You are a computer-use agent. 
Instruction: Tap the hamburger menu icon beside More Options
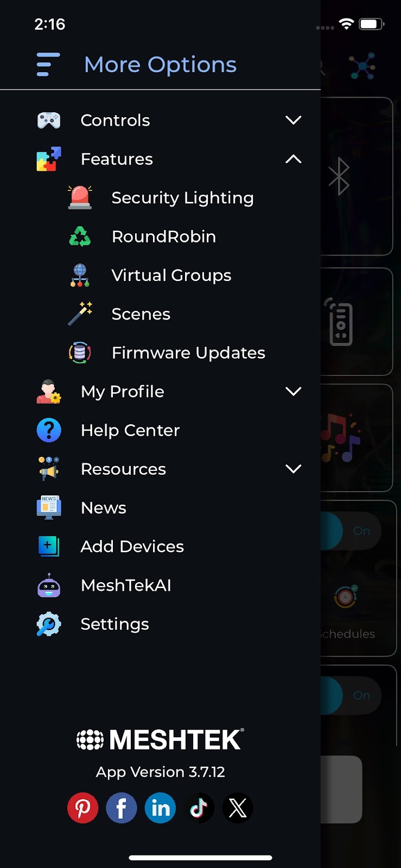[48, 65]
